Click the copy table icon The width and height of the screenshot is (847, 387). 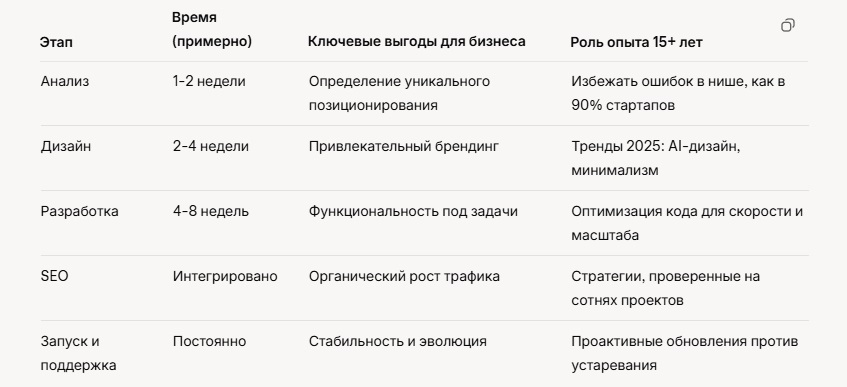click(788, 25)
